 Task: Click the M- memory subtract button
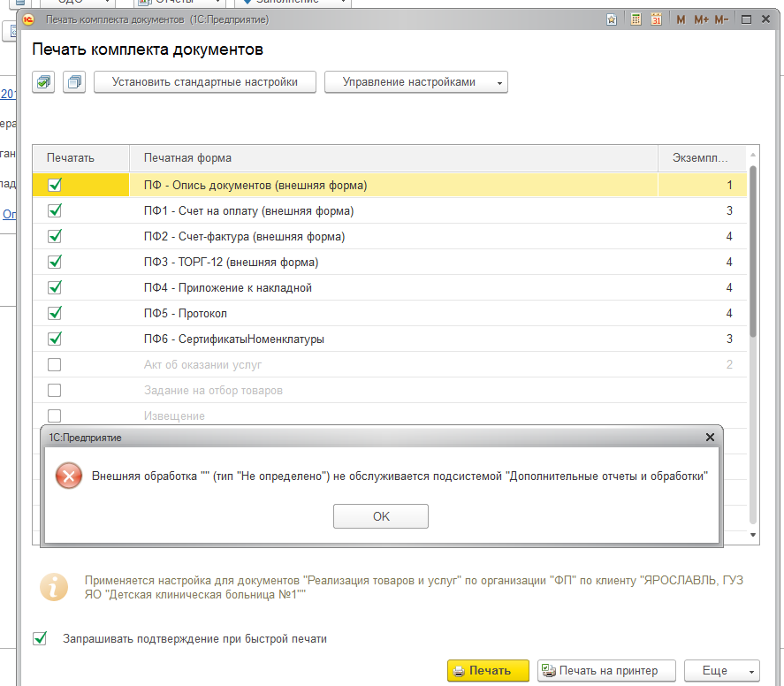[721, 19]
